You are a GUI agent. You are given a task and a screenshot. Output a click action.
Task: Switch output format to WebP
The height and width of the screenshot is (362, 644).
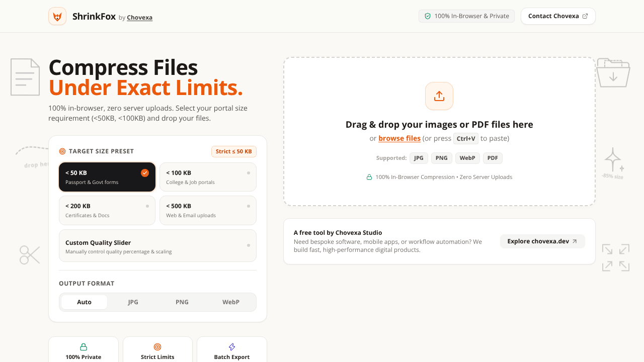231,302
